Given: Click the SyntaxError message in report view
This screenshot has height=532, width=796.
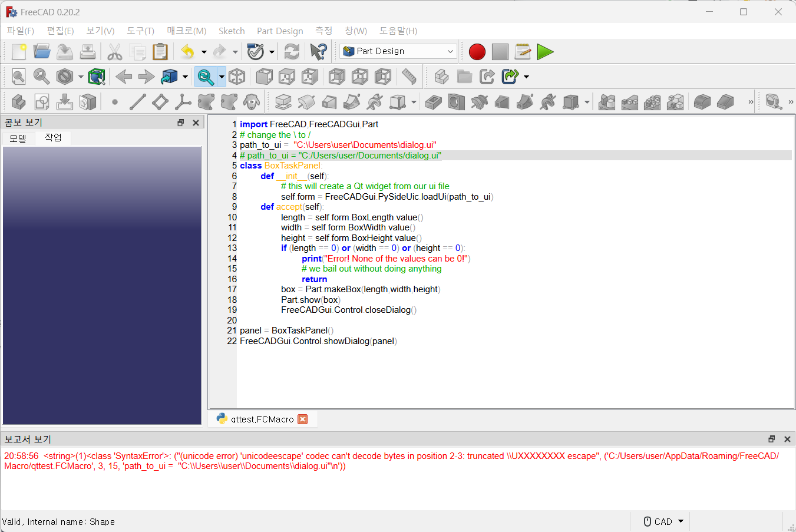Looking at the screenshot, I should coord(391,461).
